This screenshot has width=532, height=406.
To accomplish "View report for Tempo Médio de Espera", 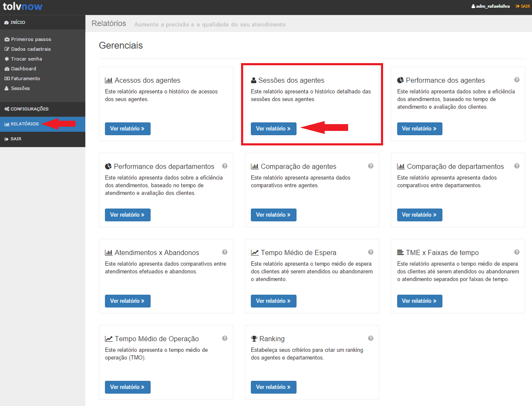I will point(273,301).
